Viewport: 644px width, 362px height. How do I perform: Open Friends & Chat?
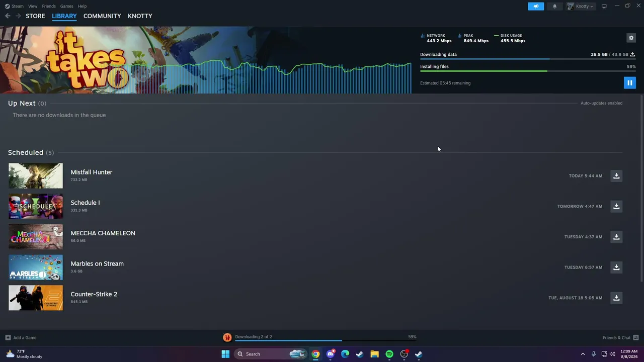621,338
